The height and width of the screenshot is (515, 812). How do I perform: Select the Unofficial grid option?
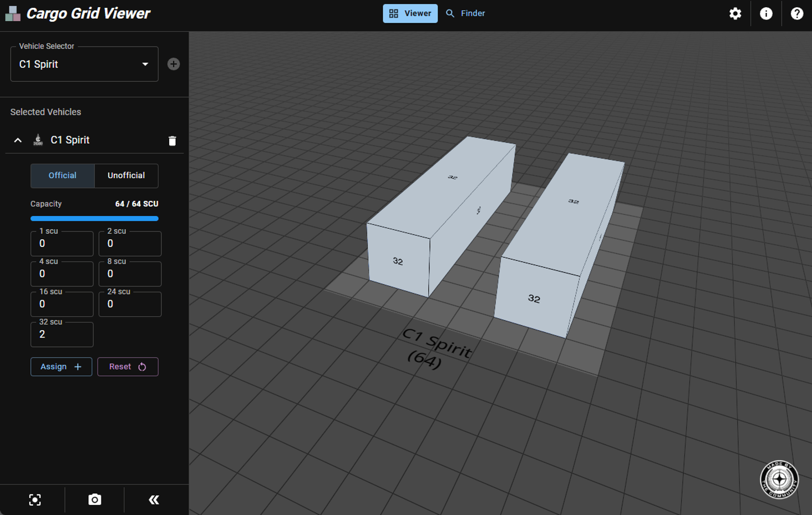pos(126,175)
